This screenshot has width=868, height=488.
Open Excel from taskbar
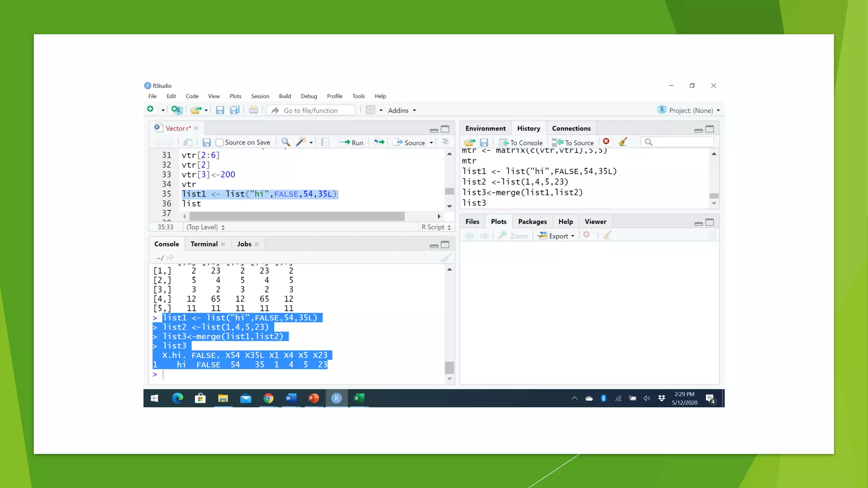[x=359, y=398]
